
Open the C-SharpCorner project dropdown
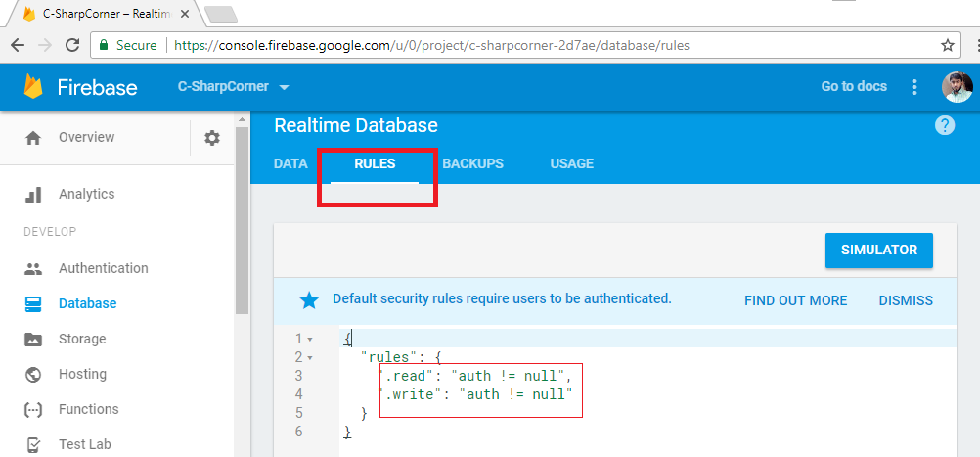[x=233, y=87]
